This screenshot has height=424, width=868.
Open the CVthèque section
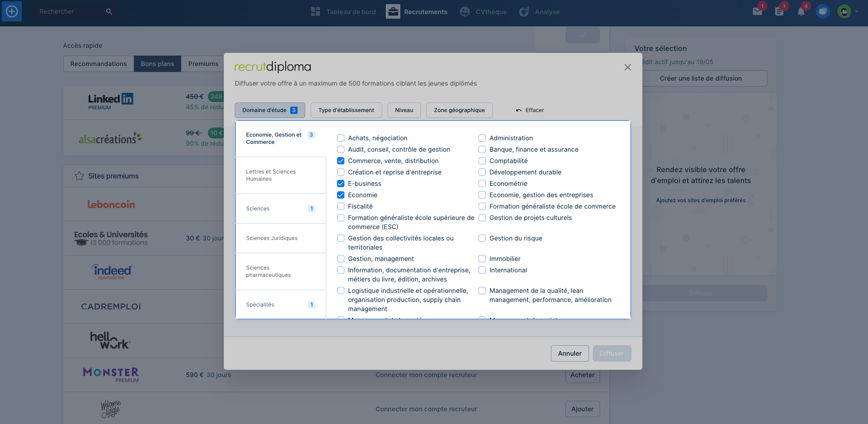pos(484,11)
